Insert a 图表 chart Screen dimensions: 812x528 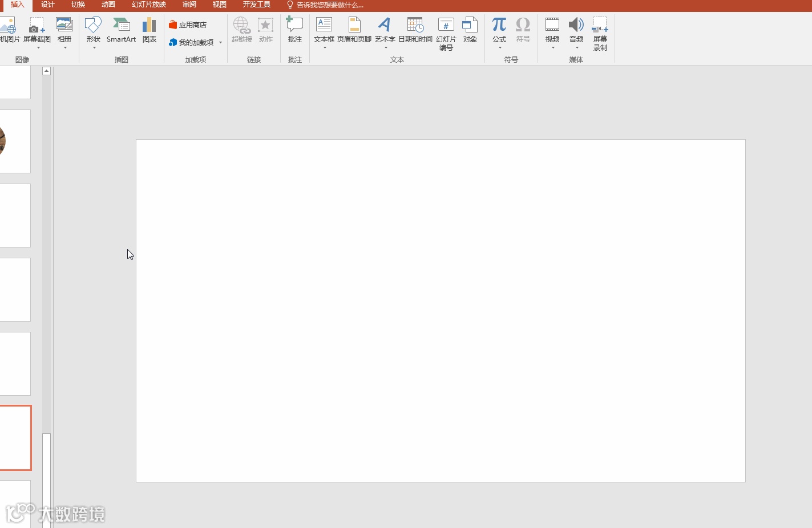(150, 30)
